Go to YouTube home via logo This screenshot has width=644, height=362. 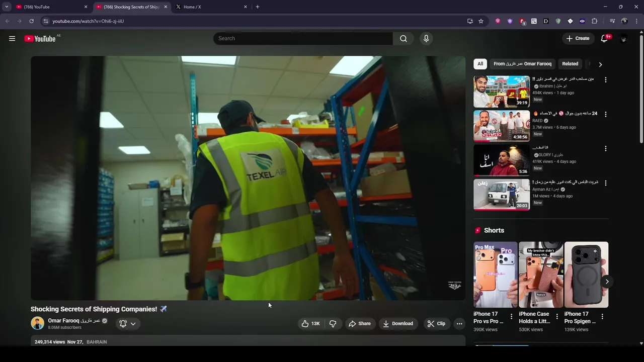pos(40,39)
